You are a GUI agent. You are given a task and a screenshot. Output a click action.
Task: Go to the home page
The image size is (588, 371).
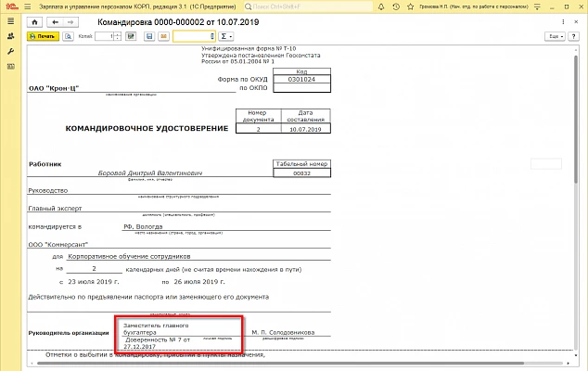tap(34, 22)
